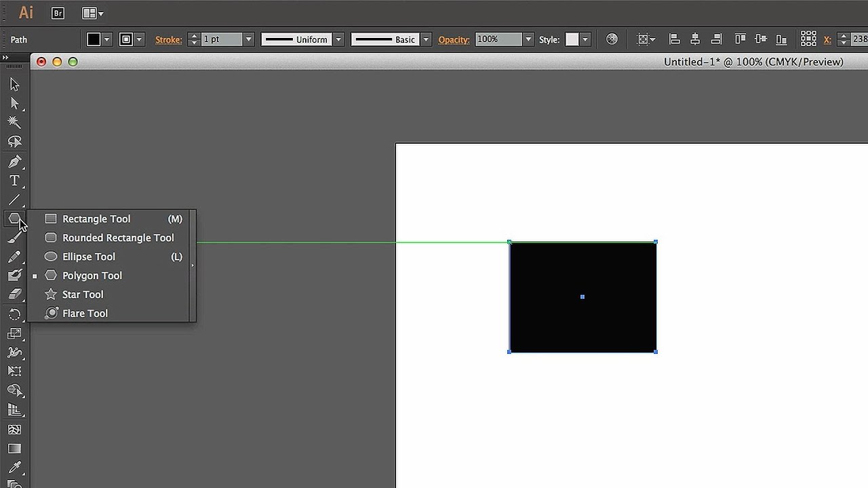The image size is (868, 488).
Task: Click the Basic brush definition box
Action: pos(385,39)
